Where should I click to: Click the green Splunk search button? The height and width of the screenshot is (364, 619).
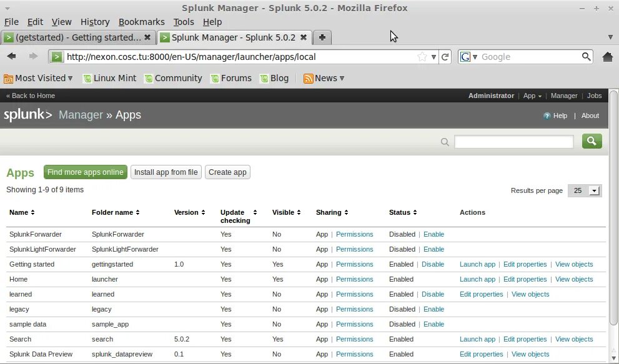point(592,141)
